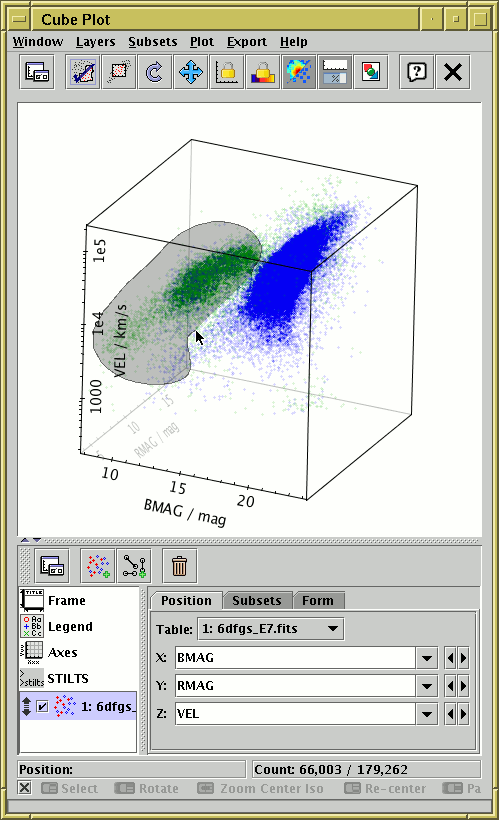Toggle the progress bar display icon
This screenshot has width=499, height=820.
pyautogui.click(x=335, y=72)
